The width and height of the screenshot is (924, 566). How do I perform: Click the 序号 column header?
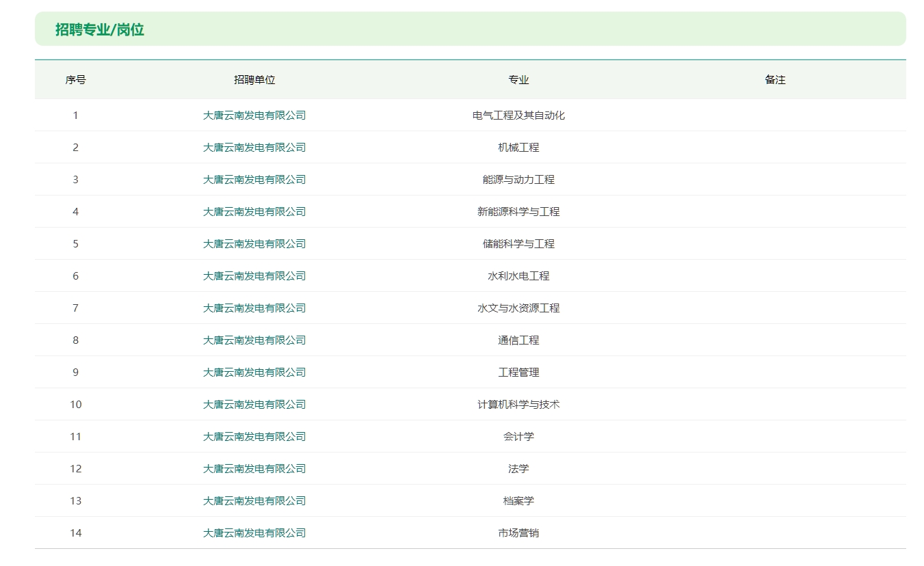coord(75,80)
